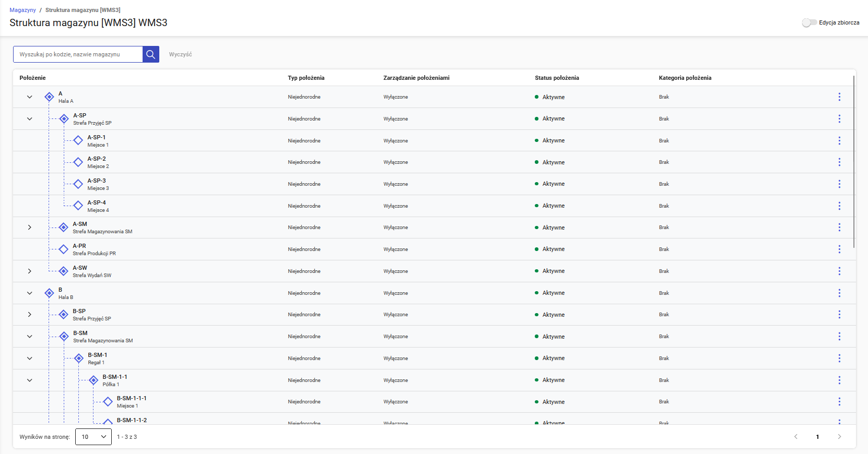Open three-dot menu for A-SP-2 row

tap(839, 162)
